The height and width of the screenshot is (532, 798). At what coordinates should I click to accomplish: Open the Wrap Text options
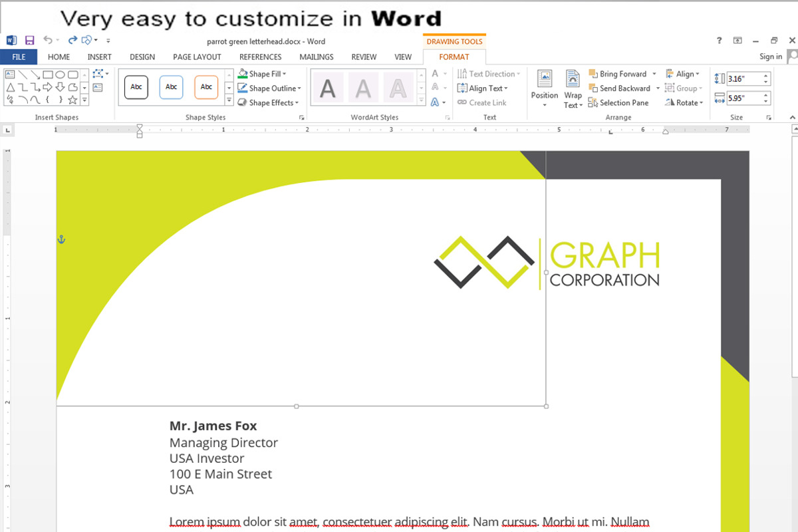573,88
